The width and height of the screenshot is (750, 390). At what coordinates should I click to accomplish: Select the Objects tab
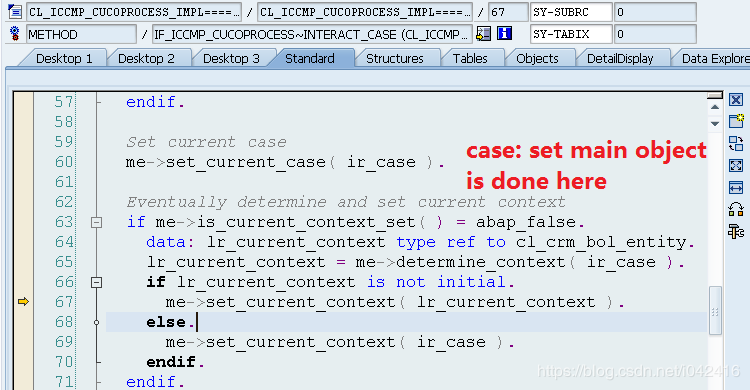[x=537, y=58]
